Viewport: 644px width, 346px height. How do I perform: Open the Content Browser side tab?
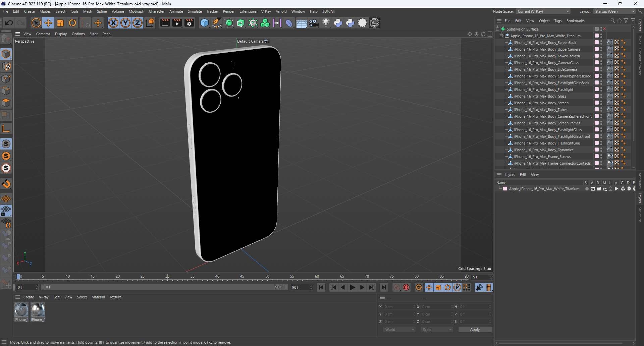pyautogui.click(x=640, y=61)
